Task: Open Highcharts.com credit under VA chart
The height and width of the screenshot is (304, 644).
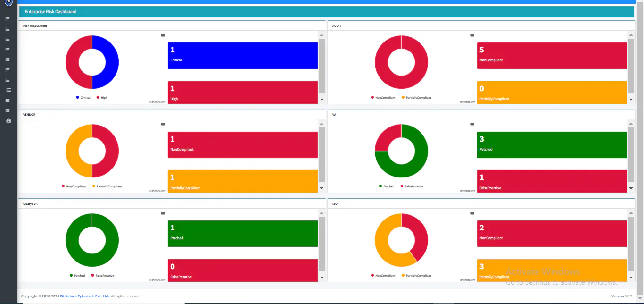Action: point(467,191)
